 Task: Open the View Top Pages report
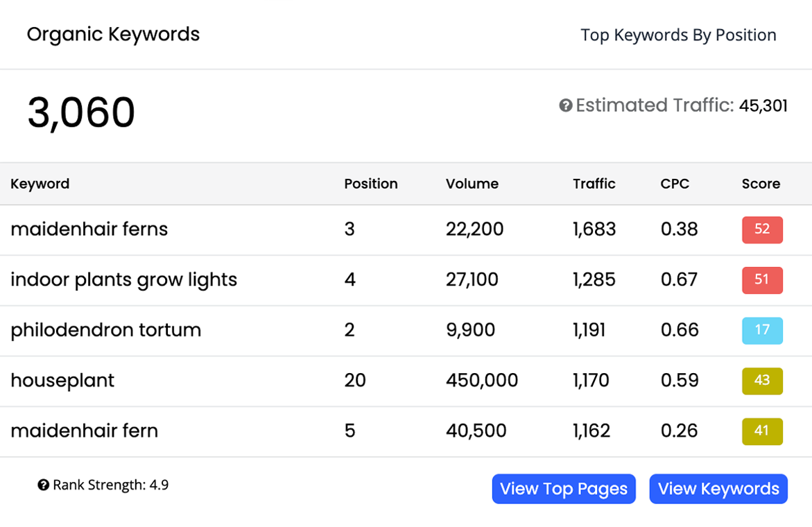[564, 489]
